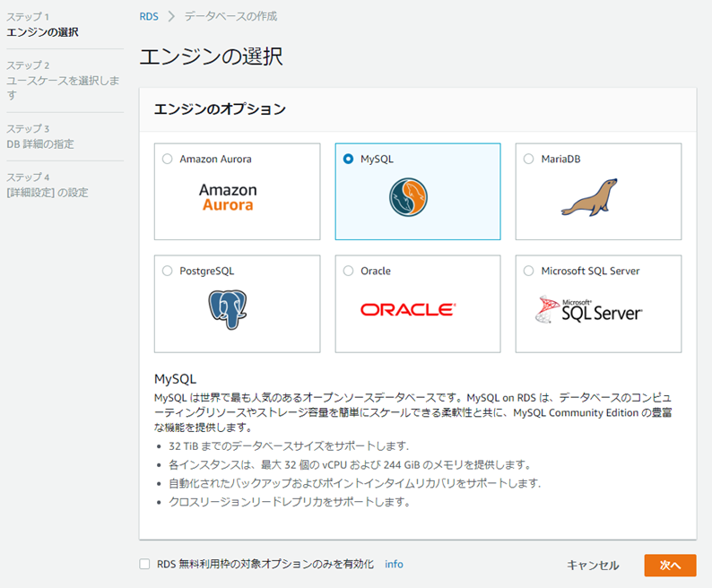Pick the PostgreSQL radio button
Image resolution: width=712 pixels, height=588 pixels.
(x=168, y=271)
